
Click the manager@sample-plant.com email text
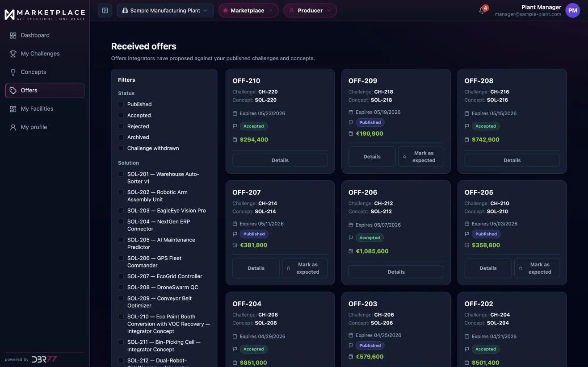[528, 14]
